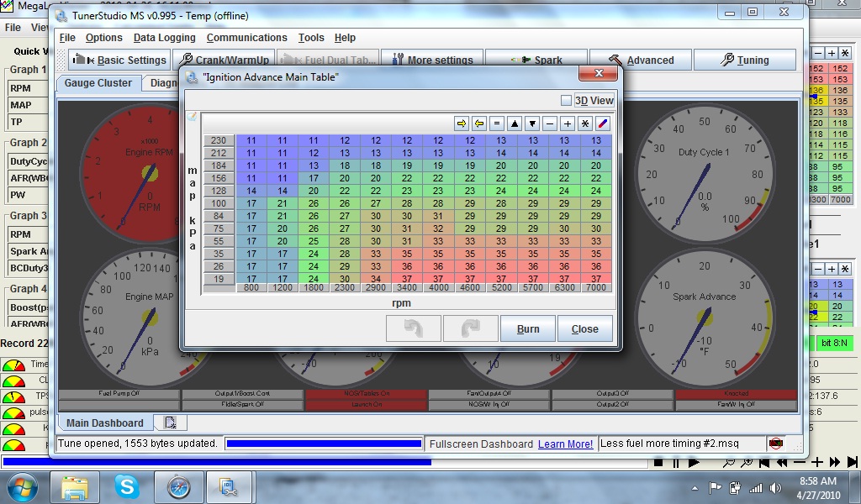Open Skype from the Windows taskbar

tap(128, 486)
